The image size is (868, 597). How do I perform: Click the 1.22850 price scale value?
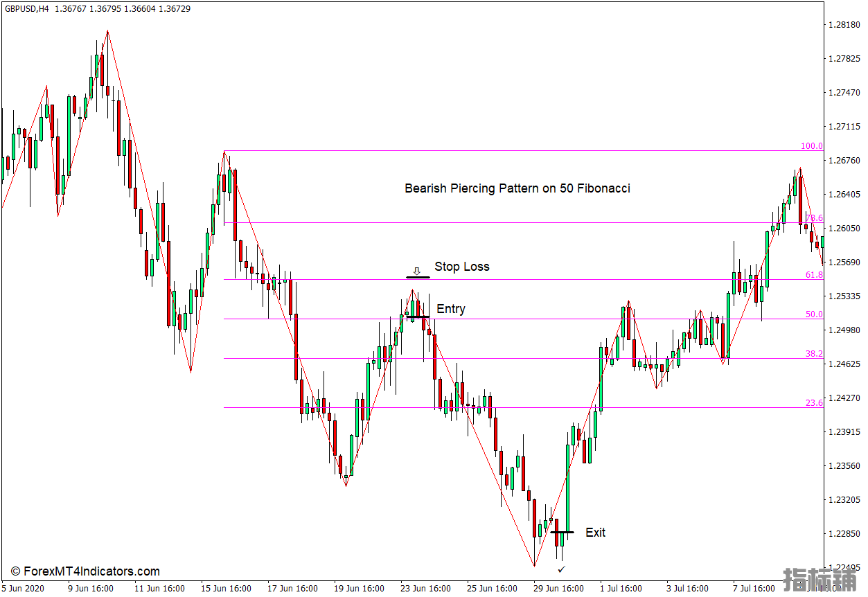844,533
